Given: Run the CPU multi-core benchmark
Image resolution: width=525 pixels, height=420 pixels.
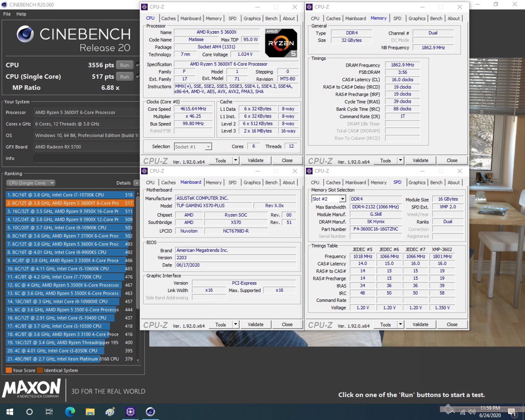Looking at the screenshot, I should pyautogui.click(x=124, y=65).
